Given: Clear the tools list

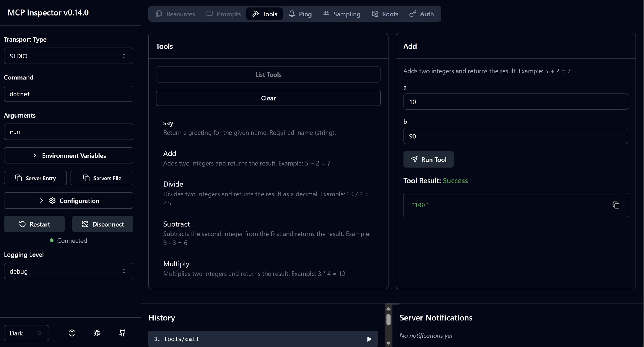Looking at the screenshot, I should tap(268, 98).
